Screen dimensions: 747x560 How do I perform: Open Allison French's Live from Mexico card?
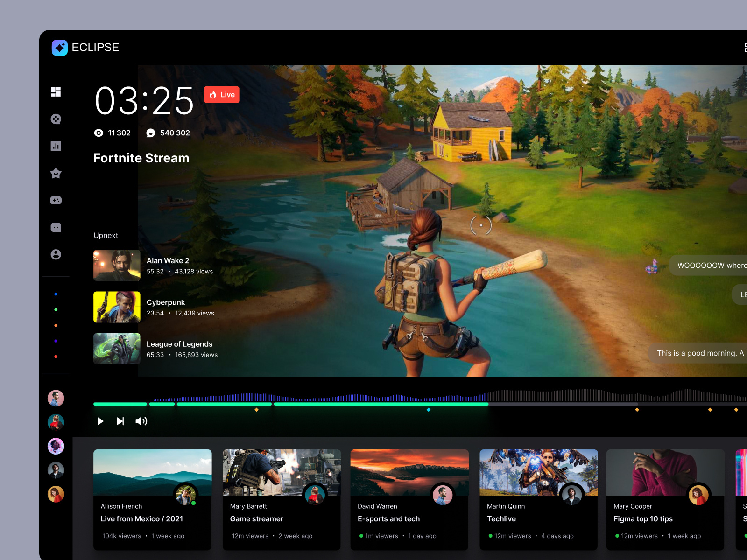[x=152, y=499]
